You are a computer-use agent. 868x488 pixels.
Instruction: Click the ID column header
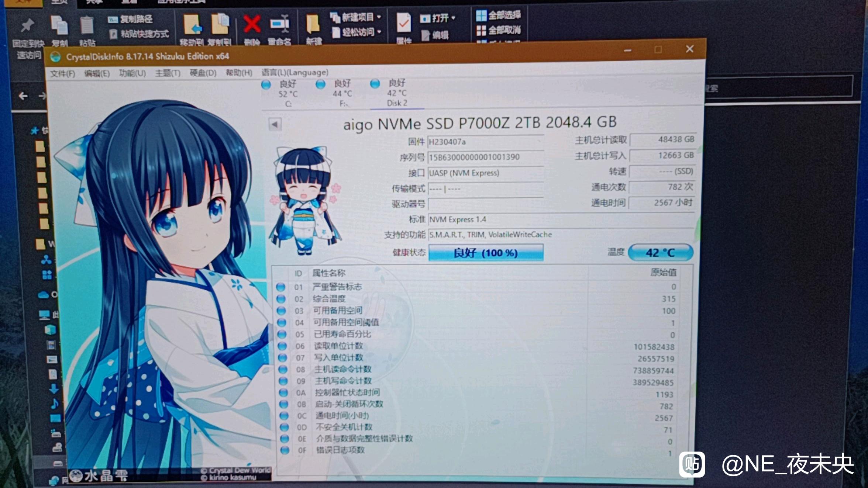point(298,273)
